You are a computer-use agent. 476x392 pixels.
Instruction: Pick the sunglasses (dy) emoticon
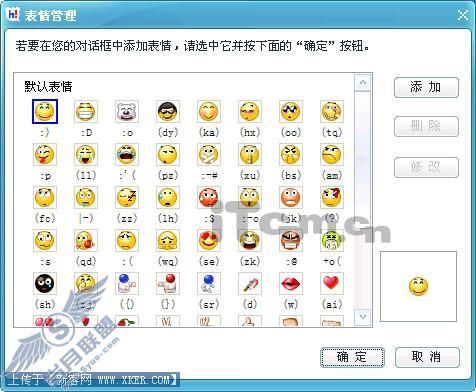[x=168, y=111]
